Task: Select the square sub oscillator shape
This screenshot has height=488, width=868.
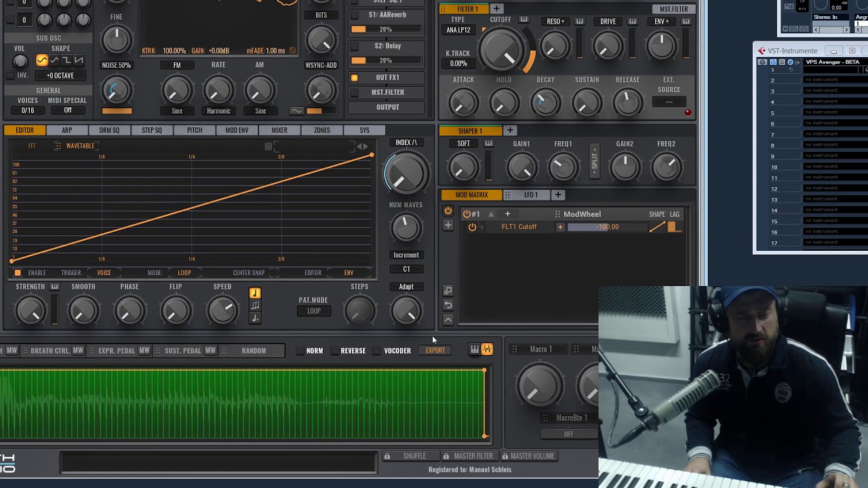Action: (x=66, y=61)
